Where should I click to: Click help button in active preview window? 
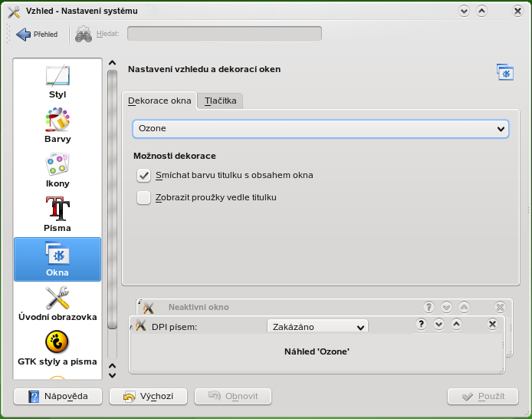click(x=421, y=324)
